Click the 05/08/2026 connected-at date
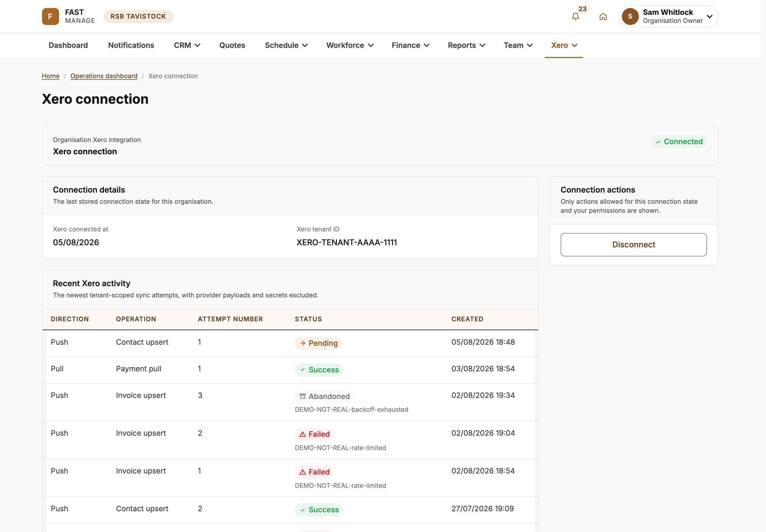 click(x=76, y=242)
